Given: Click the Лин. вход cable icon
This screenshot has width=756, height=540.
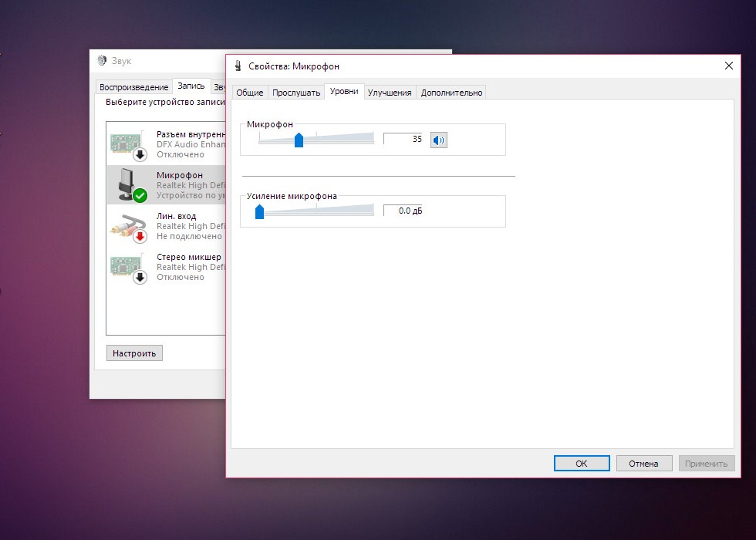Looking at the screenshot, I should click(128, 227).
